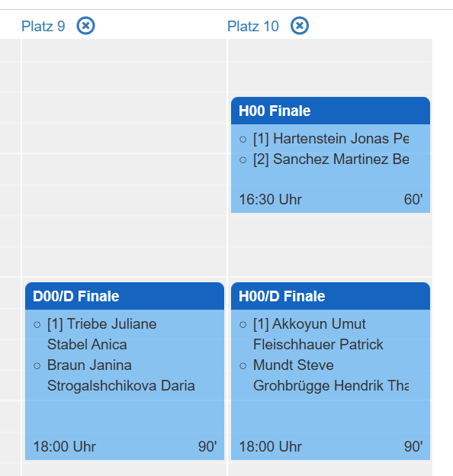Click player name Strogalshchikova Daria
The width and height of the screenshot is (453, 476).
coord(120,386)
